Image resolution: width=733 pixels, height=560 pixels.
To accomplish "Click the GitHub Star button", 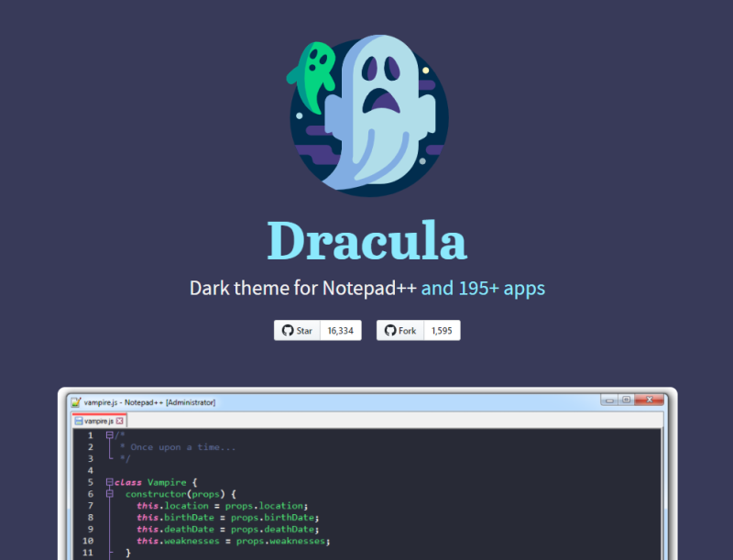I will [x=297, y=331].
